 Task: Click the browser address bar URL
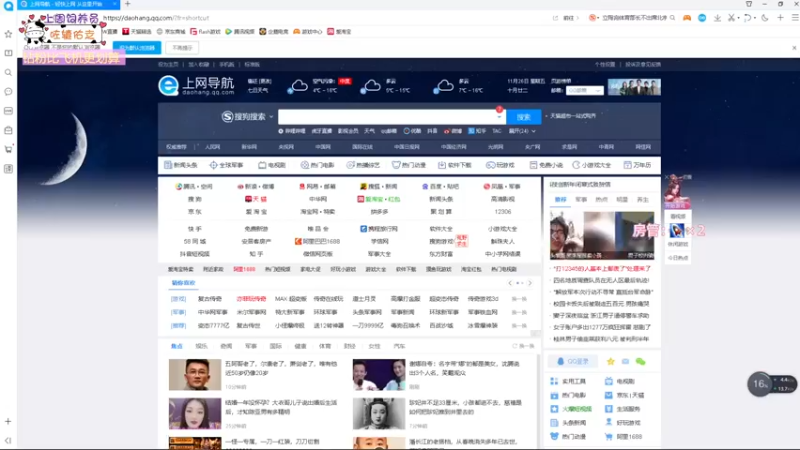coord(156,18)
